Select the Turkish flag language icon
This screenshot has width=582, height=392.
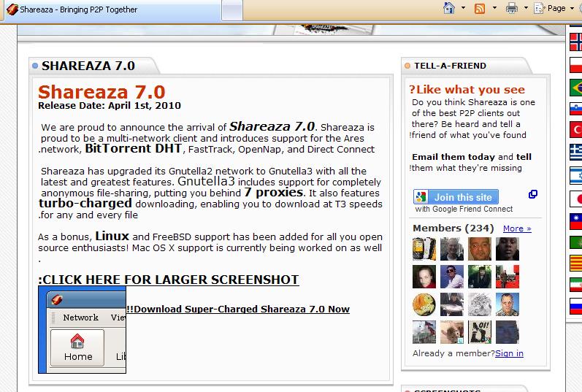[575, 131]
